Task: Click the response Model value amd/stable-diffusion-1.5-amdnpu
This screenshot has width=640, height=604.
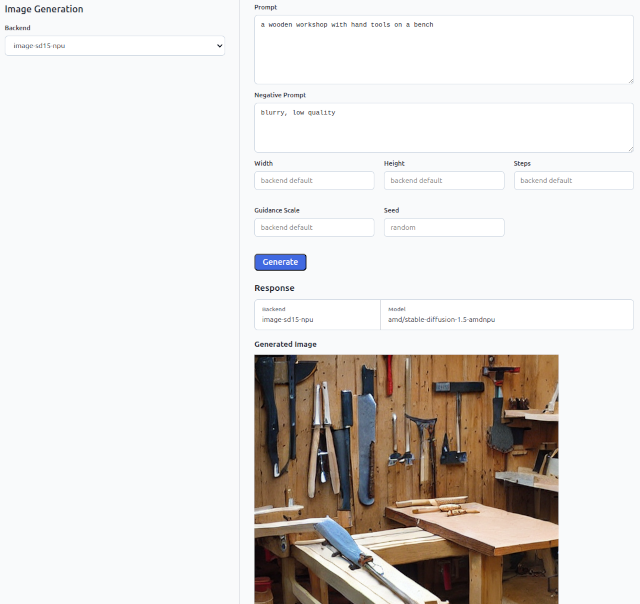Action: point(441,320)
